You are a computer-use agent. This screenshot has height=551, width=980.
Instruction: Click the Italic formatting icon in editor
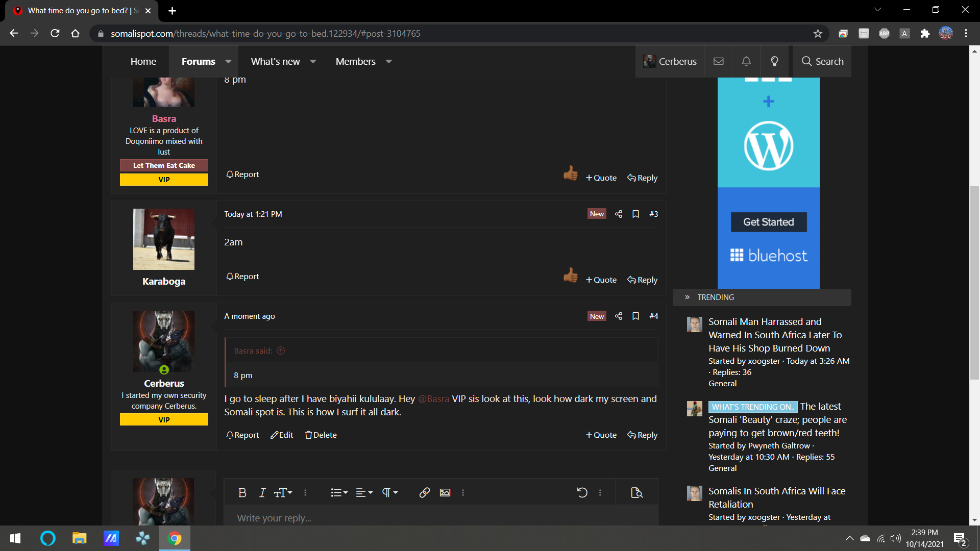[x=262, y=492]
